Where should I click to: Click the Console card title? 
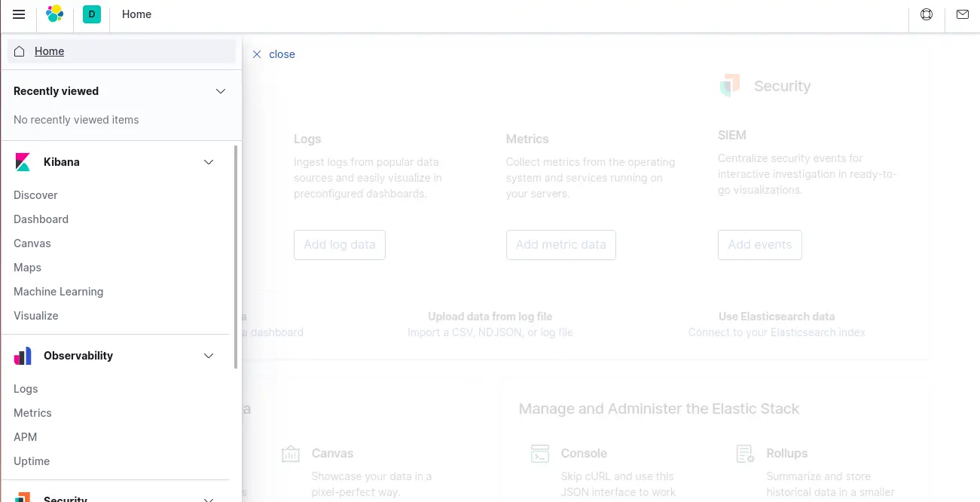pyautogui.click(x=584, y=454)
